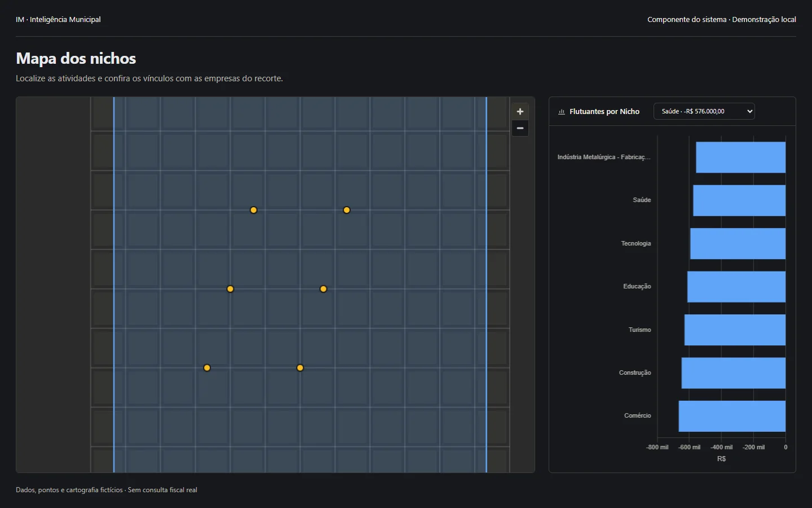Select the top-left yellow map marker

[x=254, y=210]
